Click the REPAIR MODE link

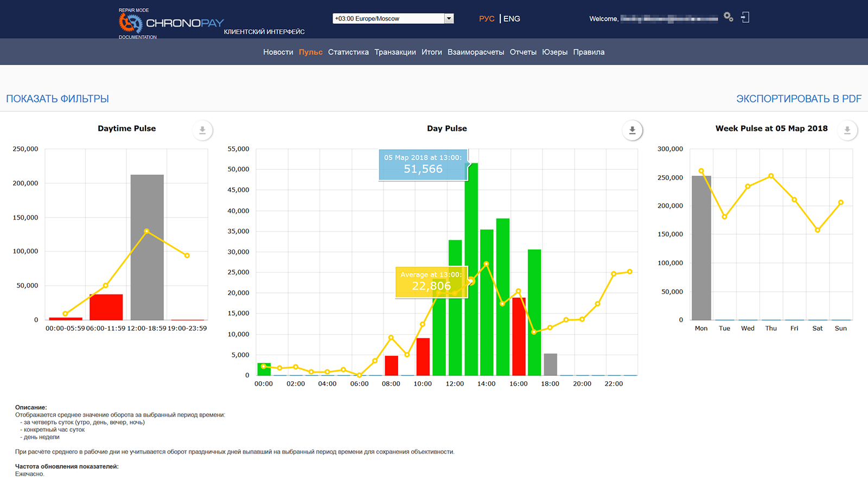[134, 10]
